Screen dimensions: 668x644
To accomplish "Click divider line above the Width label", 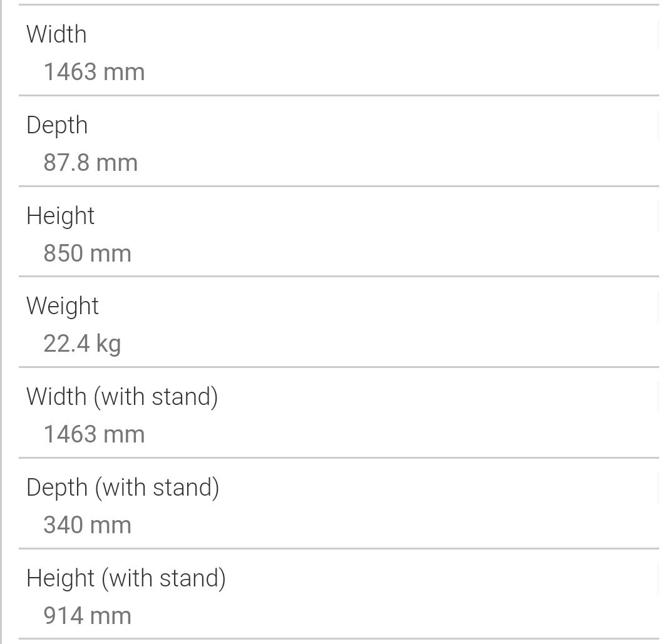I will click(339, 4).
